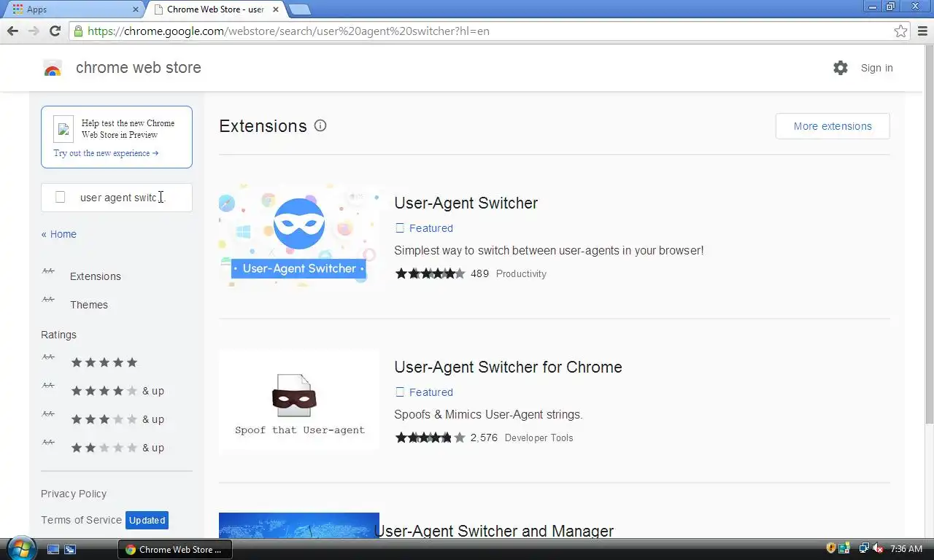The width and height of the screenshot is (934, 560).
Task: Select the Chrome Web Store tab
Action: (215, 9)
